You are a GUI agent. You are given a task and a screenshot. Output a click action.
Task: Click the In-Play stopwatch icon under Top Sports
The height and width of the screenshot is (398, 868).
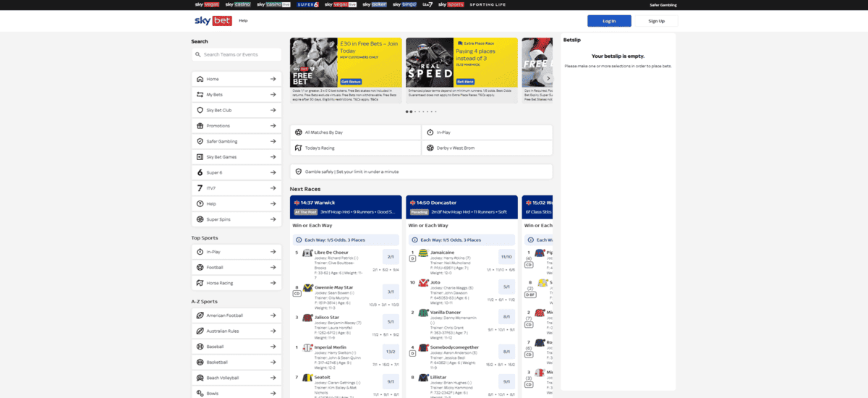click(200, 252)
